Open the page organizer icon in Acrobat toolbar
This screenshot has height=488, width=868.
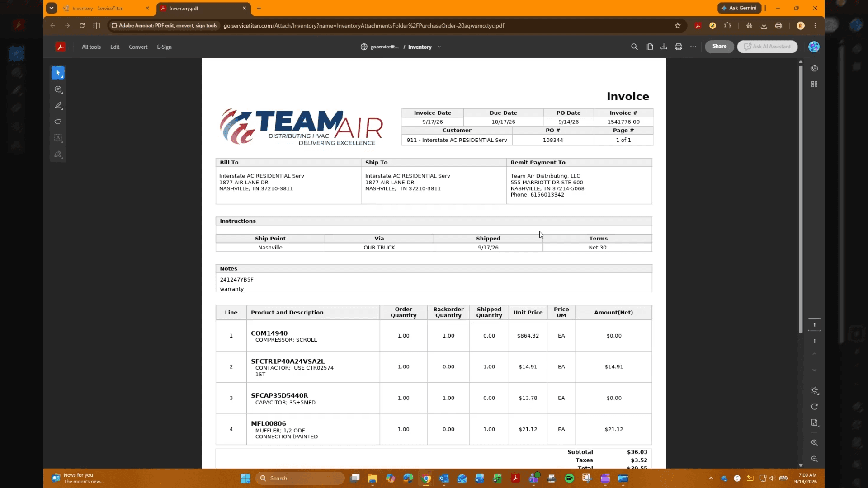pyautogui.click(x=649, y=47)
